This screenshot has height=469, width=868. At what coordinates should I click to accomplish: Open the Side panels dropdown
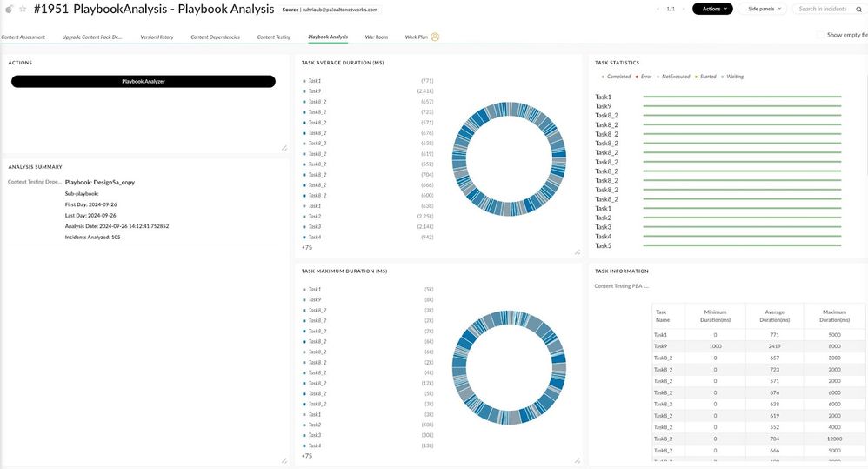coord(762,9)
